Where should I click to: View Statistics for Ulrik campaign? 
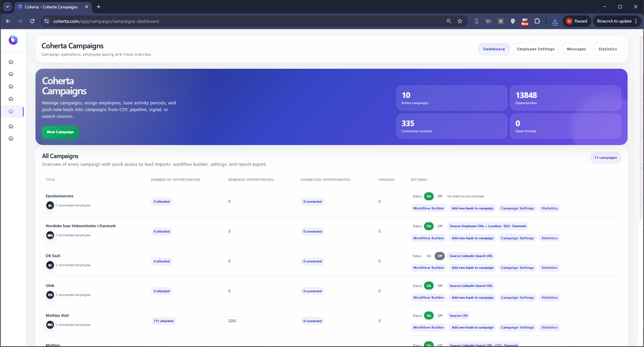pyautogui.click(x=550, y=298)
